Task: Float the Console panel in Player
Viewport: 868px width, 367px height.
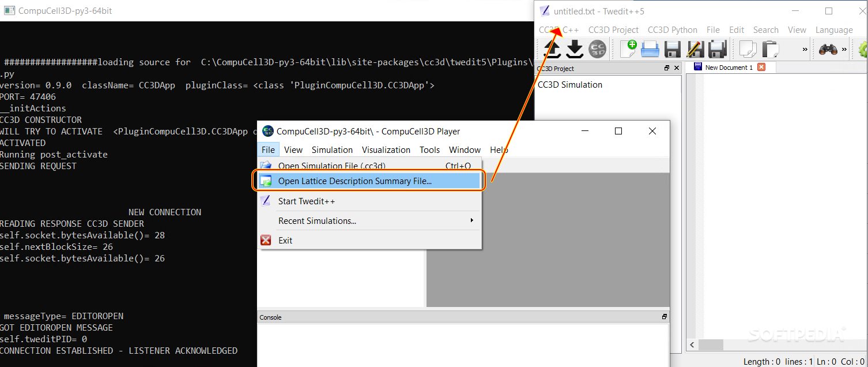Action: click(665, 317)
